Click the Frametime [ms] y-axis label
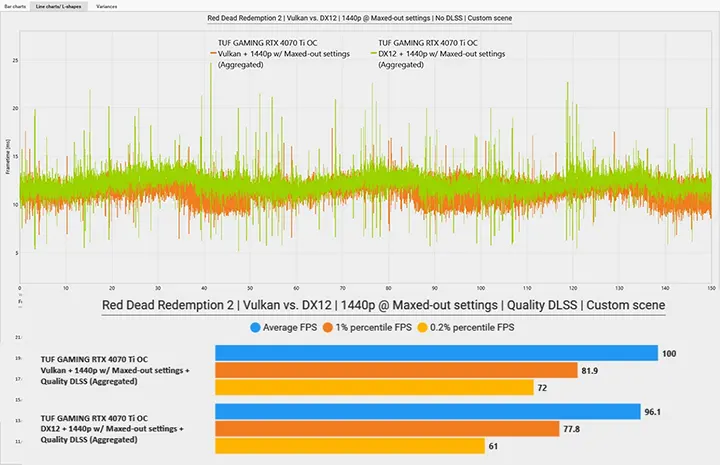720x465 pixels. [7, 157]
